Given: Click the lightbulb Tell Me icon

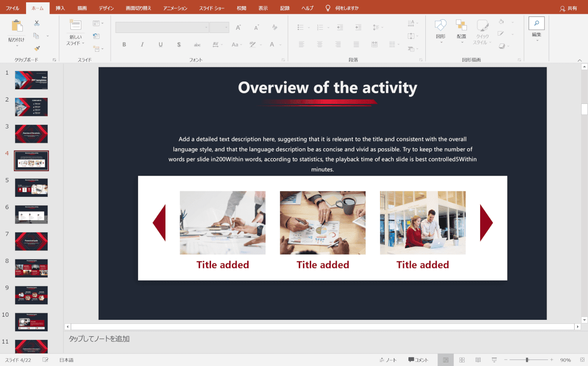Looking at the screenshot, I should (x=328, y=8).
